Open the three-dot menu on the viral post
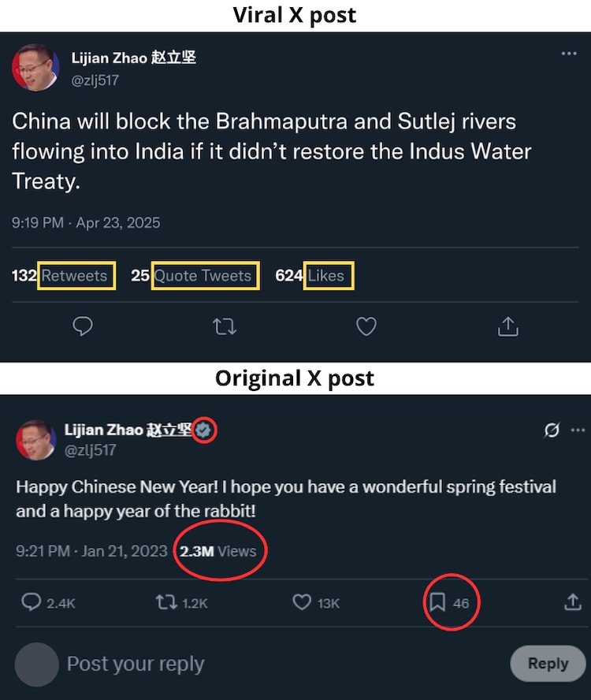Viewport: 591px width, 700px height. 569,54
